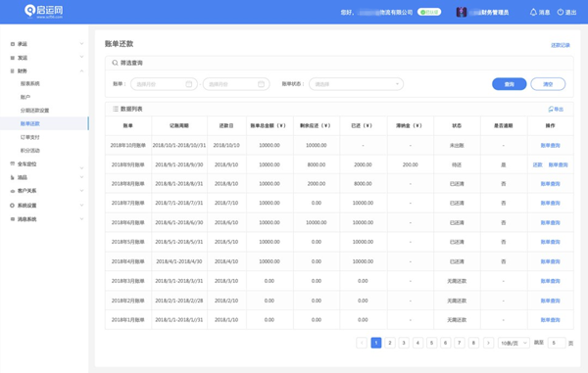Go to page 4 in pagination
The image size is (588, 373).
click(417, 343)
